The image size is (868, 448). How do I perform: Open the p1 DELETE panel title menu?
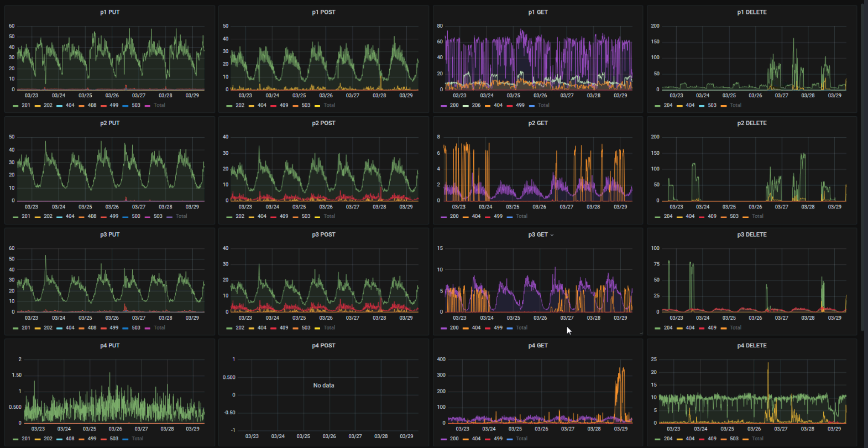752,12
